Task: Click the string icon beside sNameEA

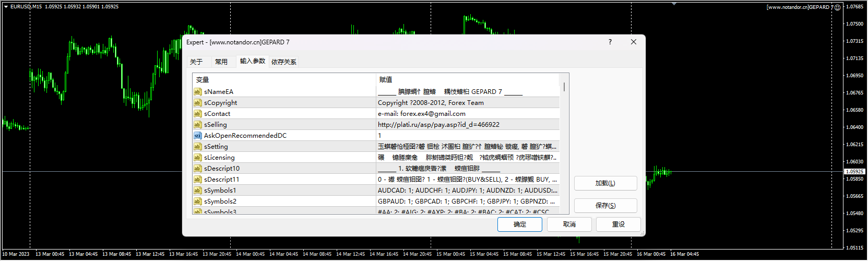Action: point(197,92)
